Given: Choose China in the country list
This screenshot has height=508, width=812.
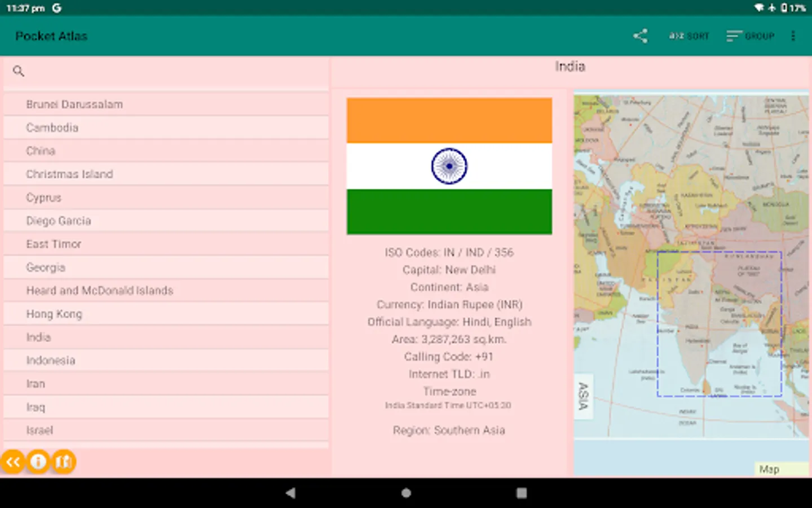Looking at the screenshot, I should pos(166,151).
